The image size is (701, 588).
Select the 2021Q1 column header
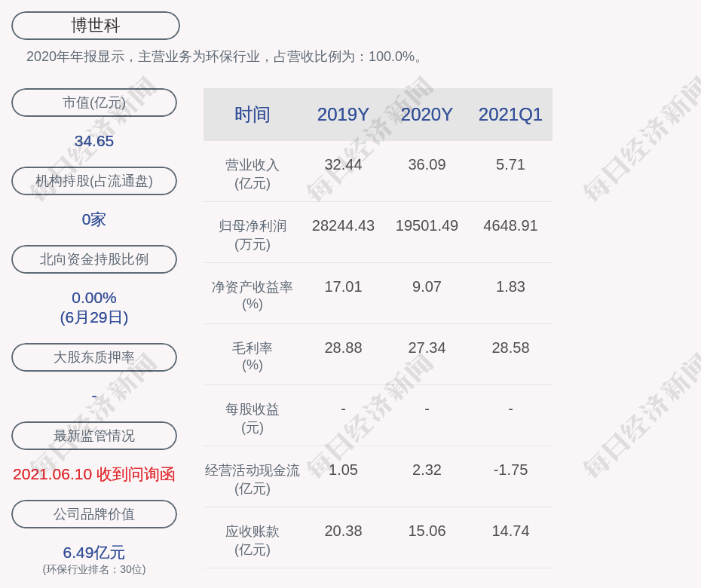510,115
